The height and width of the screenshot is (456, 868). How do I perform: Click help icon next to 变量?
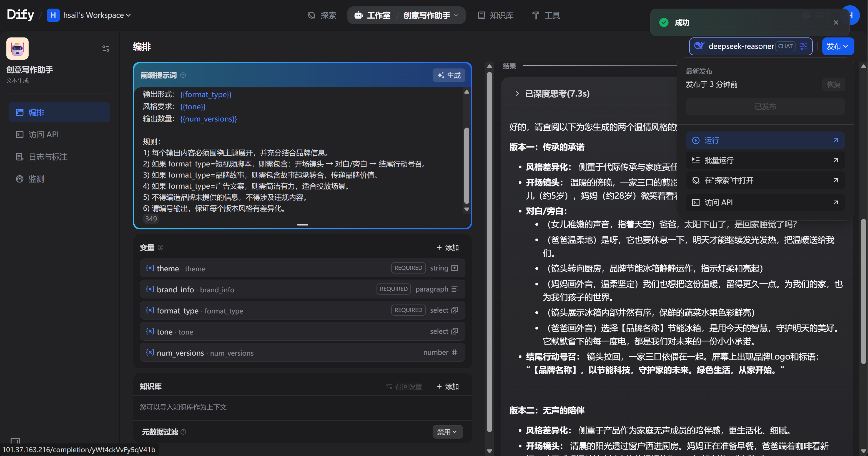tap(161, 247)
